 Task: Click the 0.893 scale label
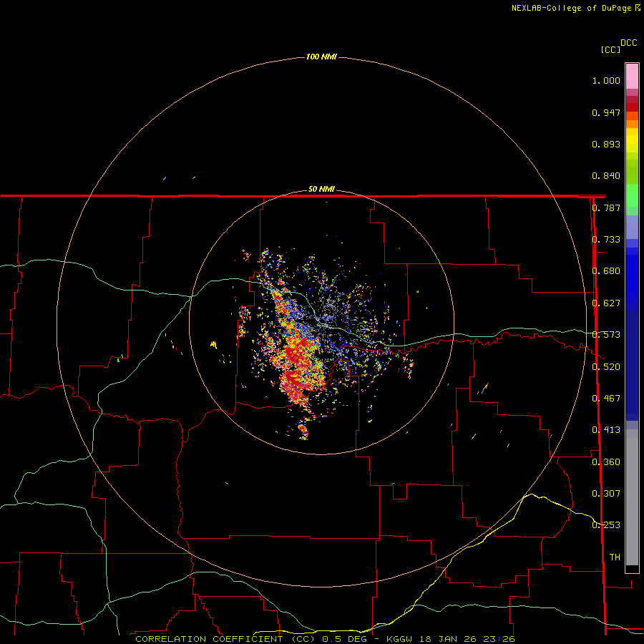click(x=606, y=144)
